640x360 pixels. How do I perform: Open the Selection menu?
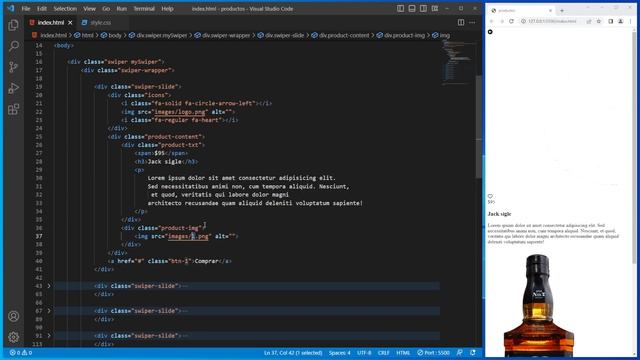click(65, 9)
